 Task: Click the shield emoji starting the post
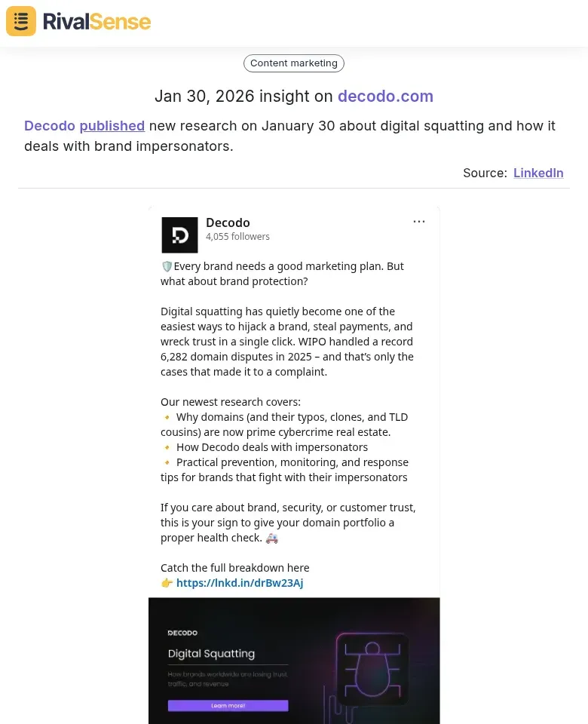pyautogui.click(x=167, y=265)
